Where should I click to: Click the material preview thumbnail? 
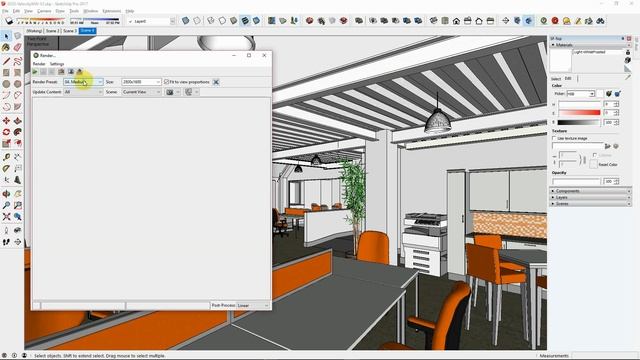pyautogui.click(x=560, y=61)
